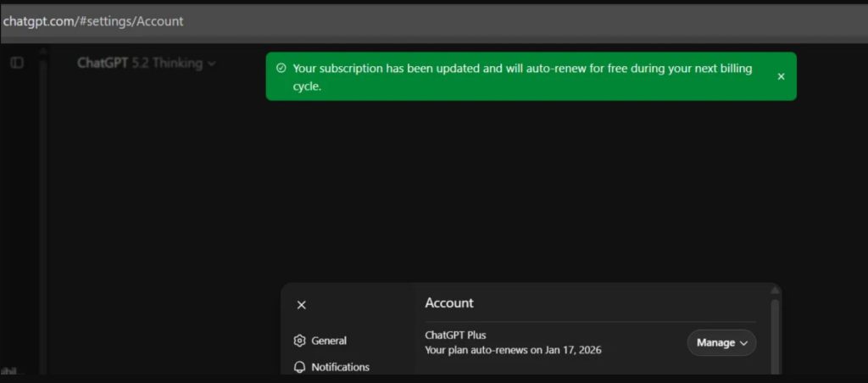Image resolution: width=868 pixels, height=383 pixels.
Task: Close the settings dialog with X
Action: (x=302, y=305)
